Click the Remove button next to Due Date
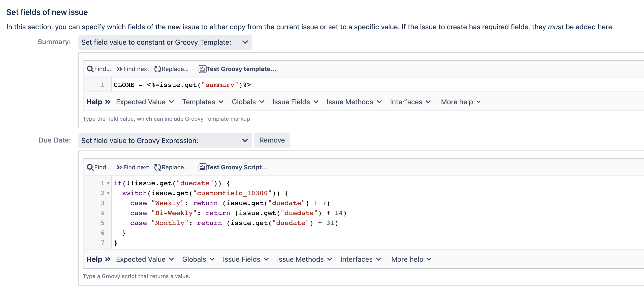Image resolution: width=644 pixels, height=293 pixels. point(272,140)
